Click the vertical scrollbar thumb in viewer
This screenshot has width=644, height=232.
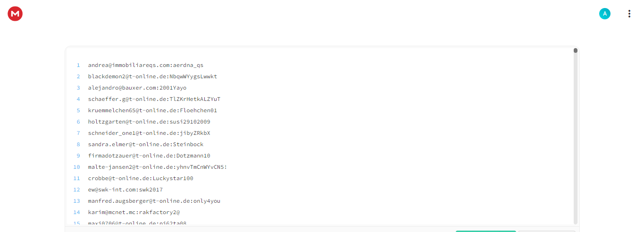click(x=576, y=50)
